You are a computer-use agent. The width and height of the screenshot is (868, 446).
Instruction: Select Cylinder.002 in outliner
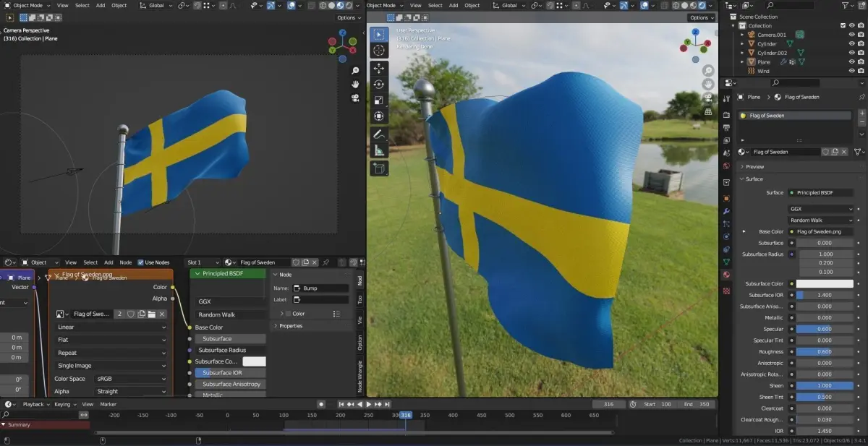772,53
